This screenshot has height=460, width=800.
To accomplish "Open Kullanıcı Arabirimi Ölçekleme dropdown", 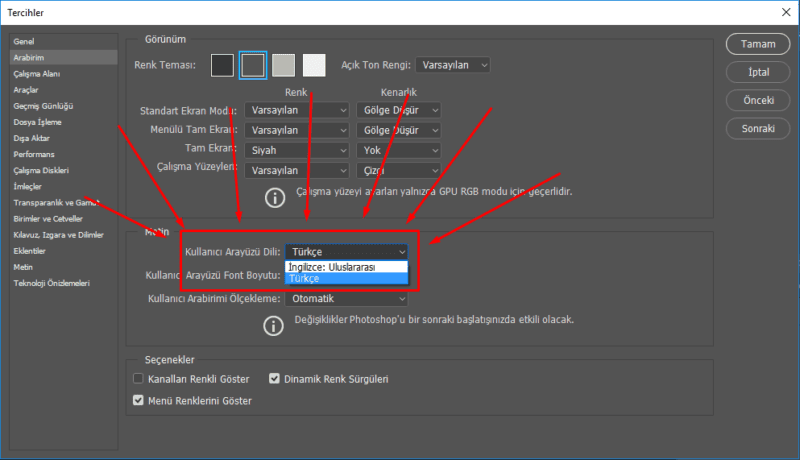I will (346, 299).
